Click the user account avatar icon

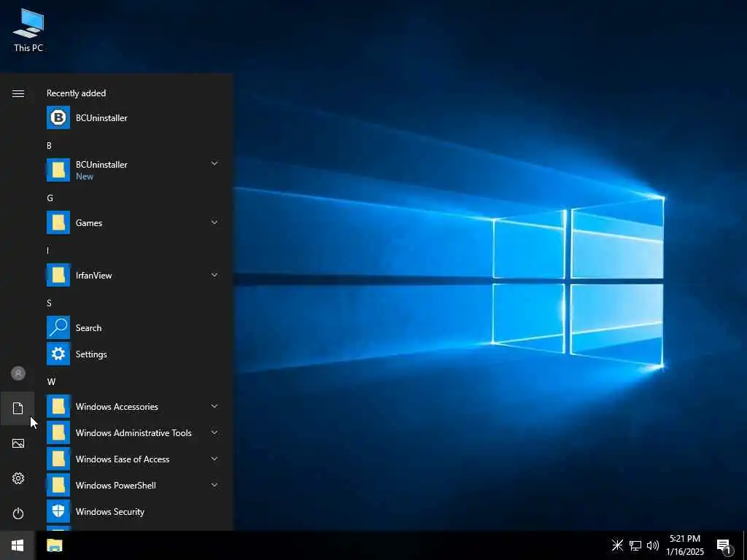tap(18, 373)
